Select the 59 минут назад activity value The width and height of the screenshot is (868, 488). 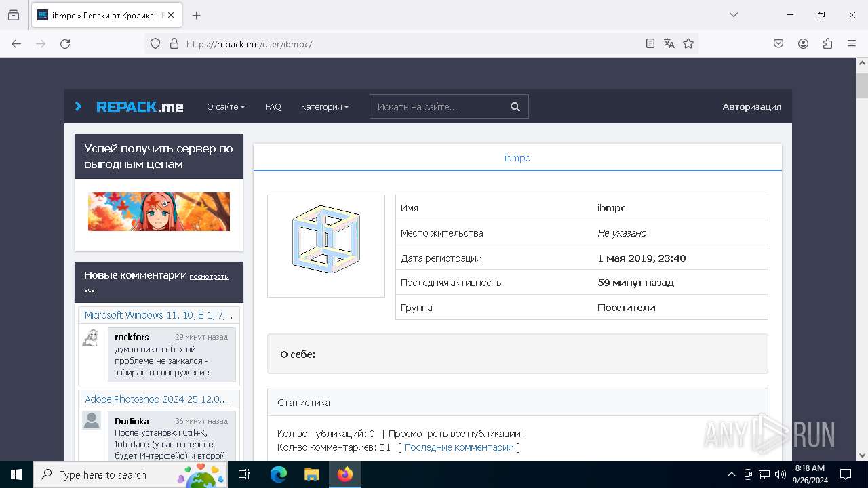point(635,283)
